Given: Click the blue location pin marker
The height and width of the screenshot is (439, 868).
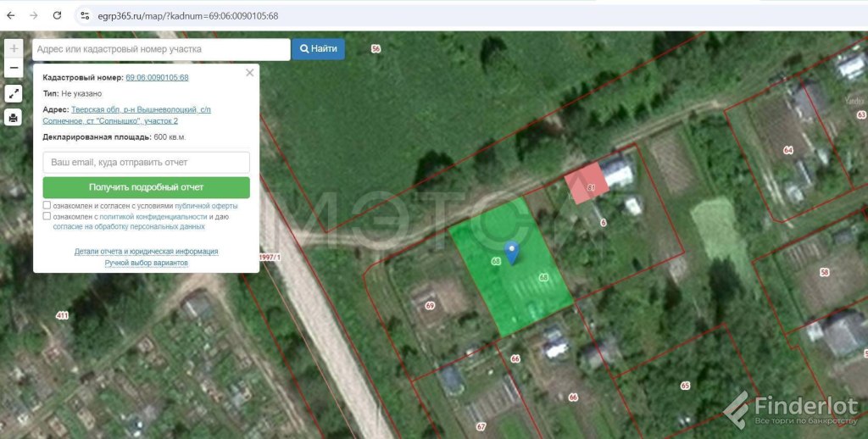Looking at the screenshot, I should click(x=511, y=252).
